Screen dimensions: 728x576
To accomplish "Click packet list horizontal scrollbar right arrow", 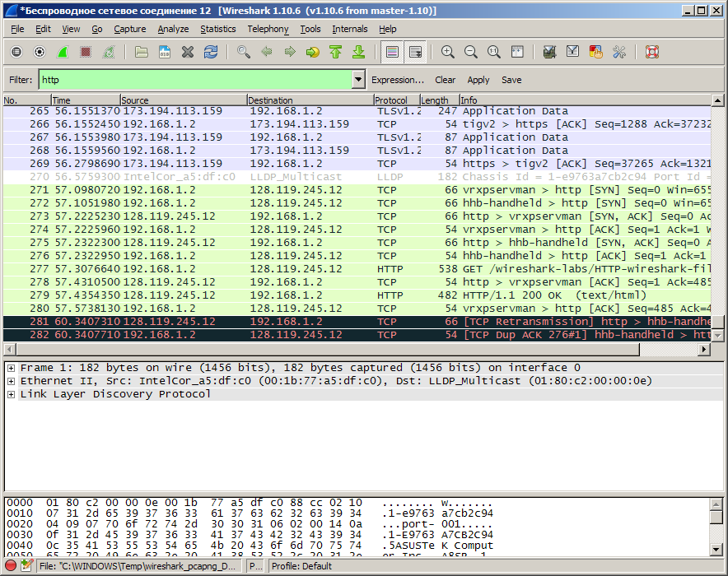I will [x=704, y=349].
